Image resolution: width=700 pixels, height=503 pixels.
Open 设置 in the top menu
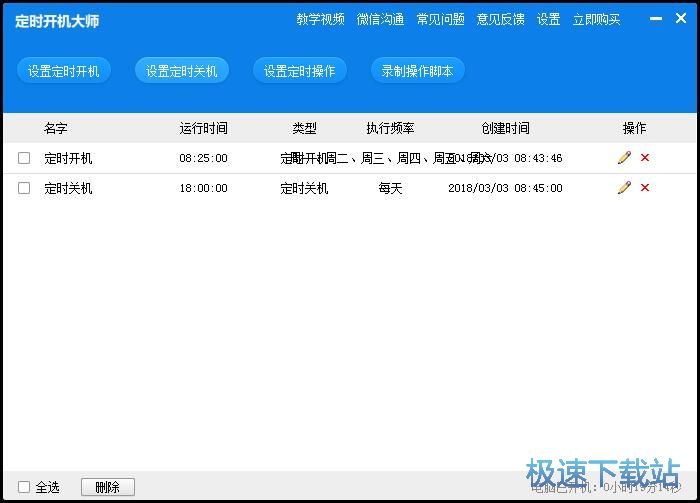point(548,19)
